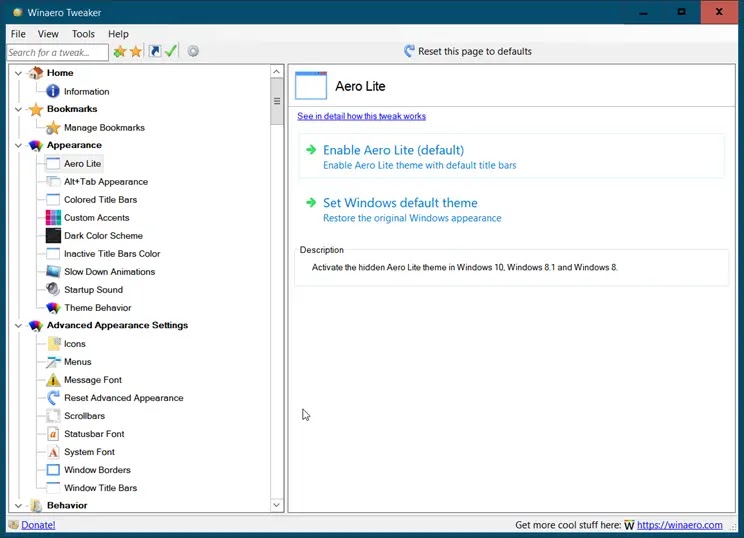Open the Tools menu

(x=83, y=34)
